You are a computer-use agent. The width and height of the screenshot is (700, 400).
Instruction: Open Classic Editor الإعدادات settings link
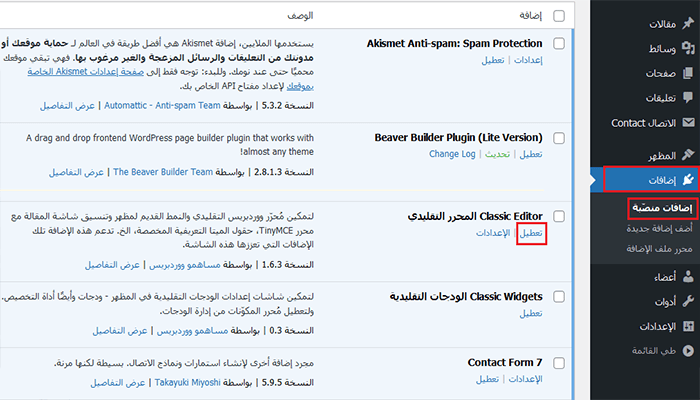[x=493, y=233]
